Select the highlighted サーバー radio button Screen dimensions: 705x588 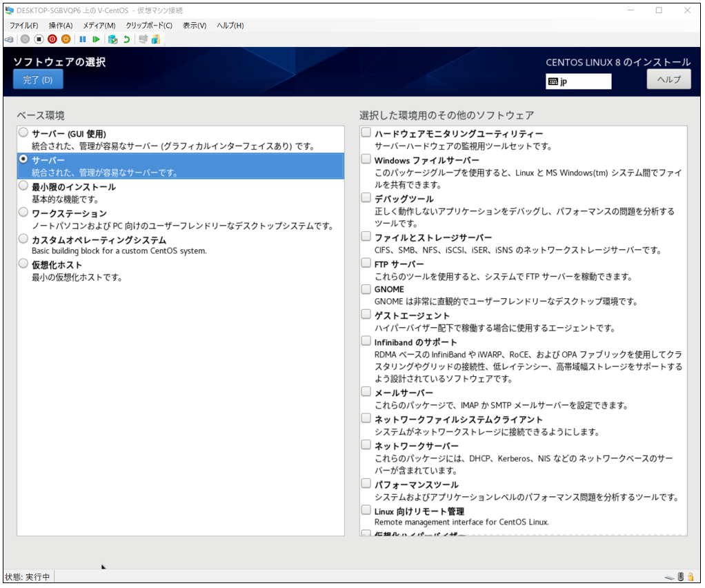pyautogui.click(x=23, y=159)
